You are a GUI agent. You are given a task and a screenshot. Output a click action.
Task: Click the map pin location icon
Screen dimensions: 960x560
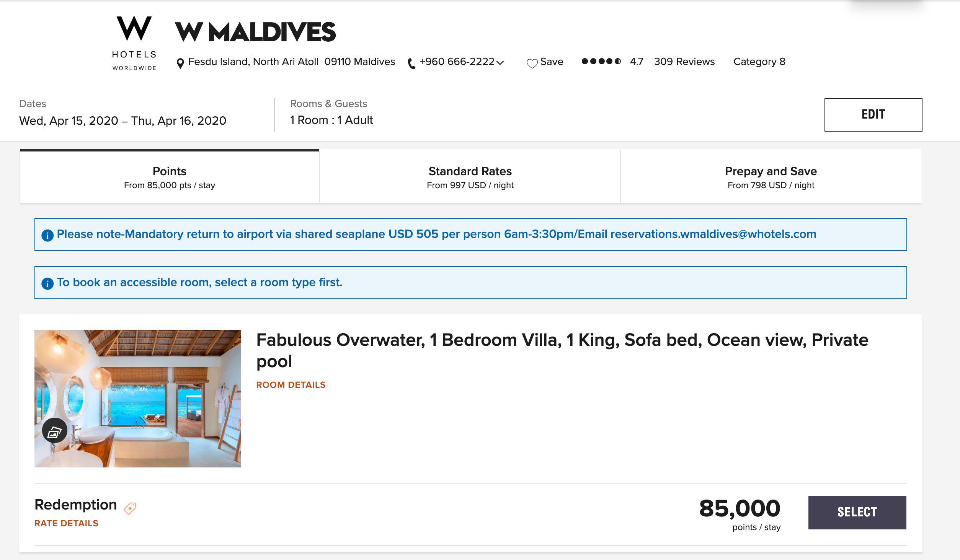tap(180, 63)
